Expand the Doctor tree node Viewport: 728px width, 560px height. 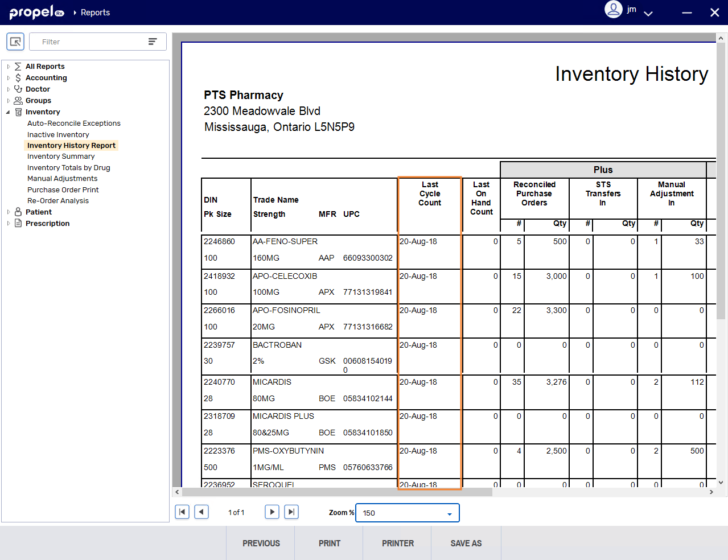click(x=9, y=89)
